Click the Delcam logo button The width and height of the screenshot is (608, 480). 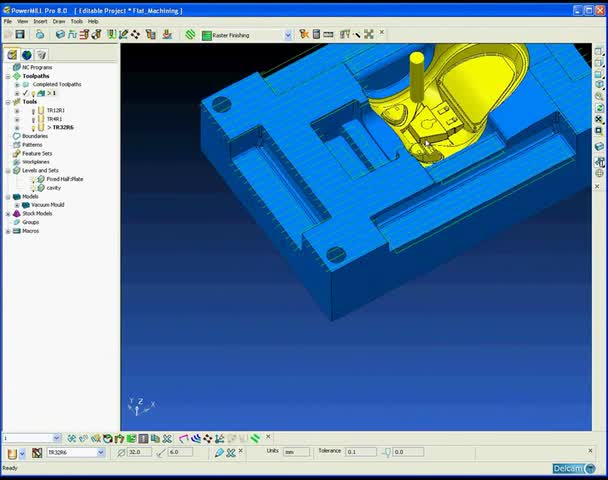(x=573, y=468)
